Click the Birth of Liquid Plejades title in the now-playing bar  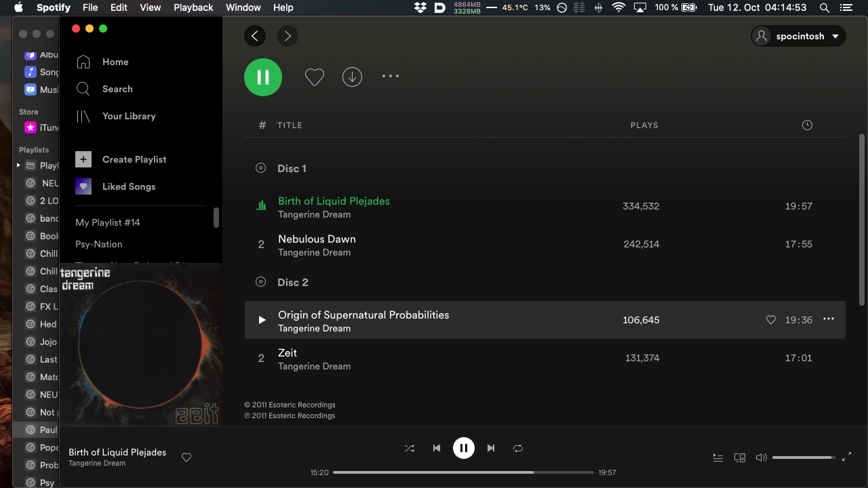(117, 452)
